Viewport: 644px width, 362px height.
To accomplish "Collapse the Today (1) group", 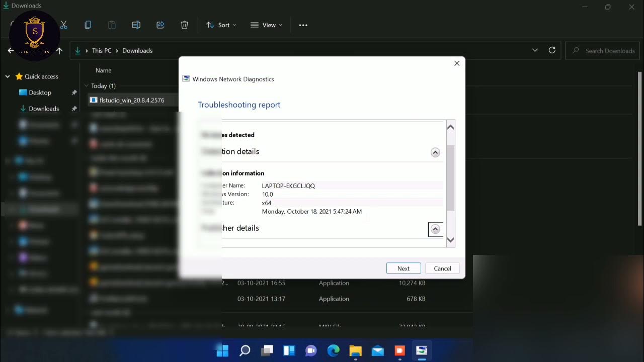I will pyautogui.click(x=87, y=86).
